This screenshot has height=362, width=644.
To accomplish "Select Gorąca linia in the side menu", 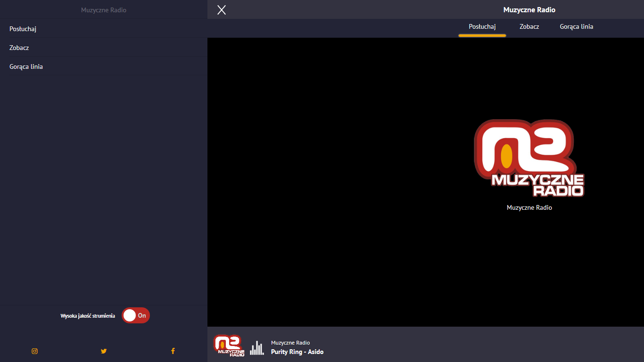I will tap(104, 66).
